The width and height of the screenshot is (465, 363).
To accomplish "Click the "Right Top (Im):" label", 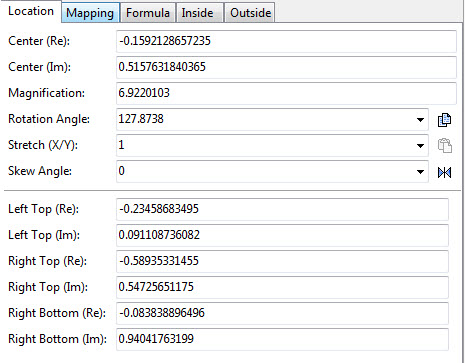I will pos(48,287).
